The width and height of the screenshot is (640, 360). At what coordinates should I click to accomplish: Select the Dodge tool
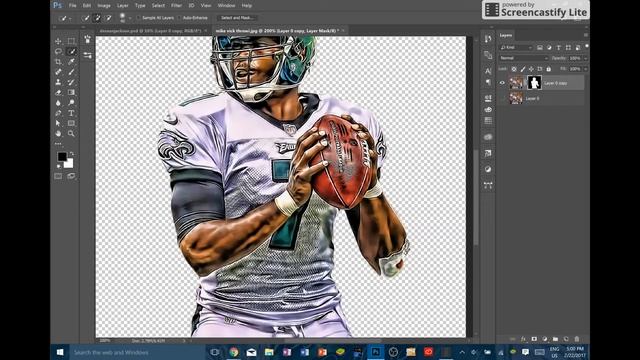tap(71, 102)
